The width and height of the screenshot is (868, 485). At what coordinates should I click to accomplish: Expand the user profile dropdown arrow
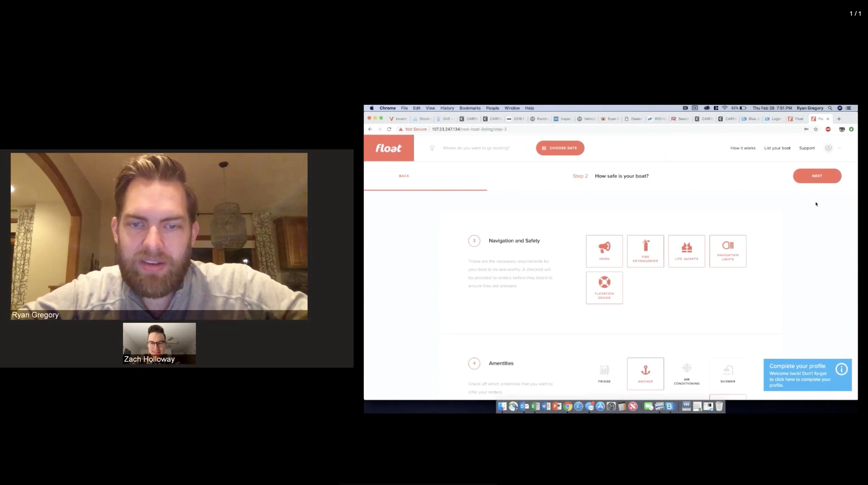(x=839, y=148)
